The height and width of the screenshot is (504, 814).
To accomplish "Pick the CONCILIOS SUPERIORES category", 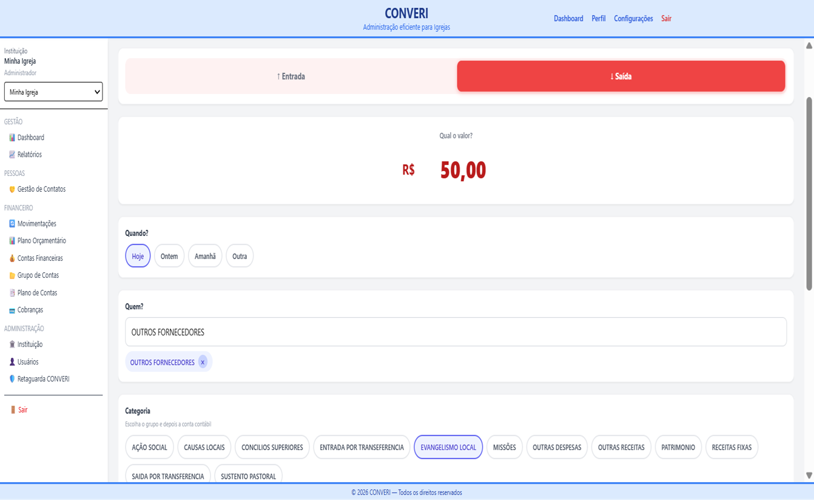I will (272, 448).
